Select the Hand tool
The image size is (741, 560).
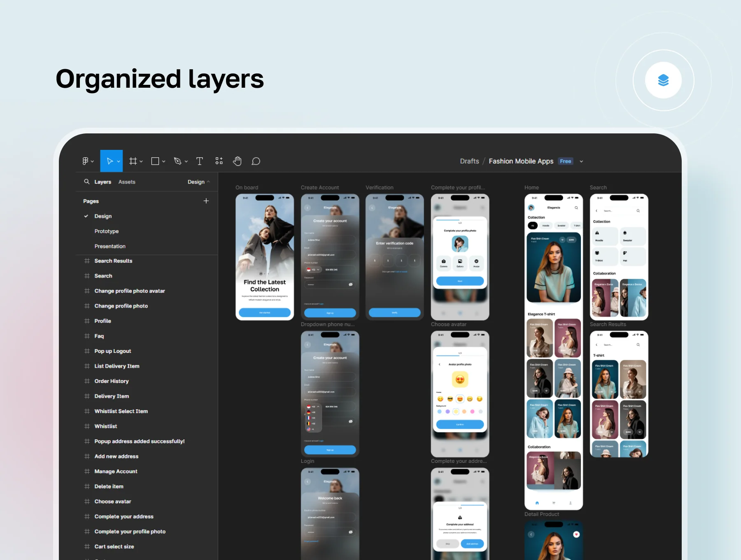pos(237,161)
